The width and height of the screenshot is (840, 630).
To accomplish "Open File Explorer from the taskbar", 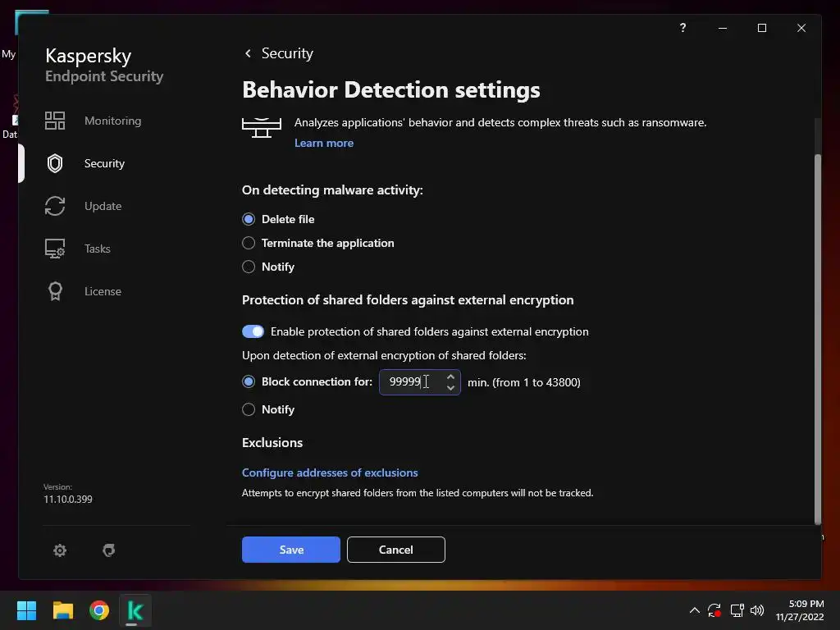I will [62, 610].
